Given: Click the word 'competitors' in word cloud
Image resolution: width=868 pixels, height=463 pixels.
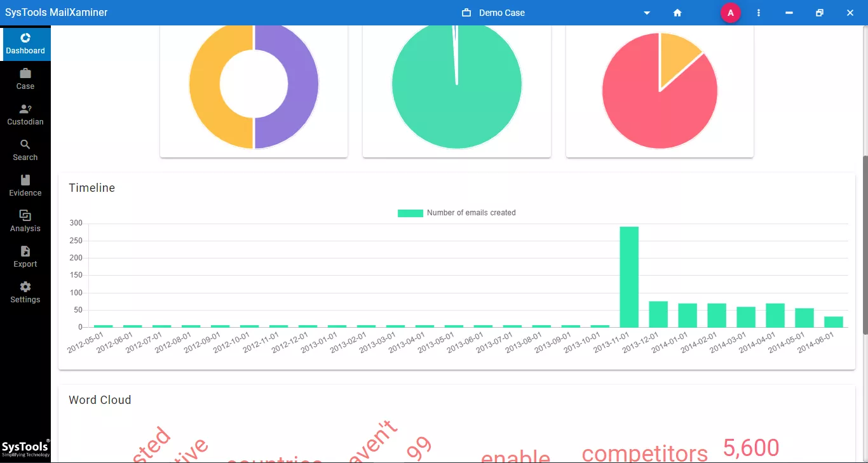Looking at the screenshot, I should [x=645, y=453].
